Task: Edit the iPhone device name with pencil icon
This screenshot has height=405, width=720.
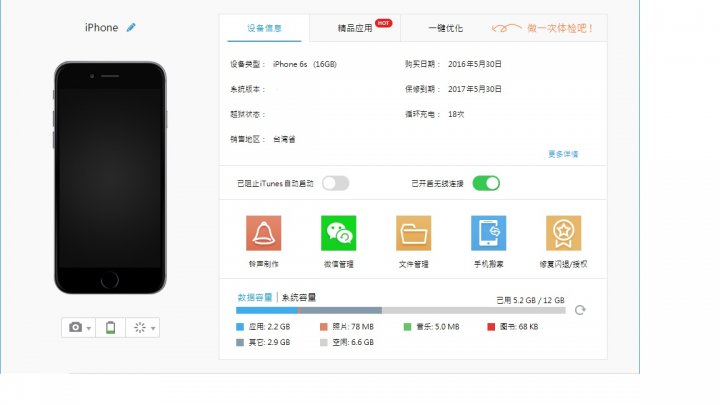Action: [131, 28]
